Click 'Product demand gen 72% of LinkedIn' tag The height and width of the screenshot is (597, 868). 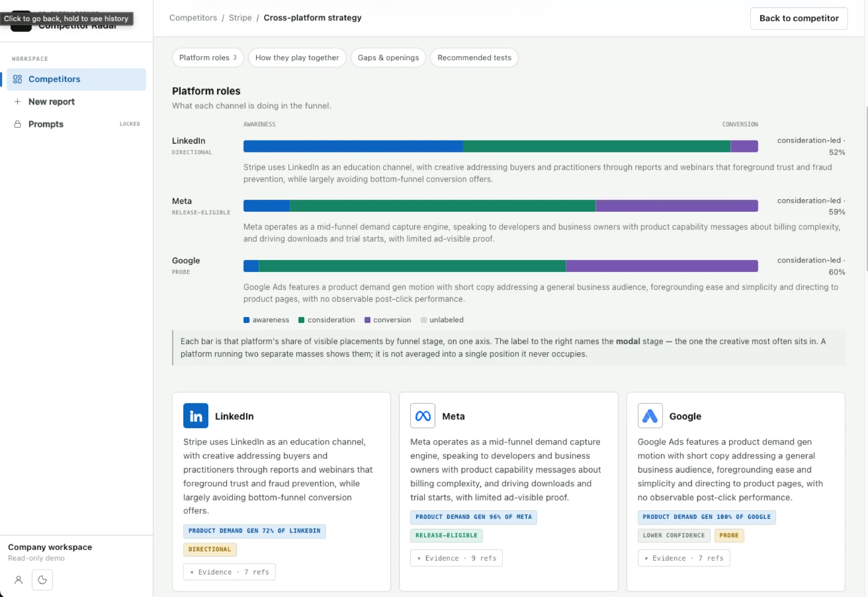[254, 531]
